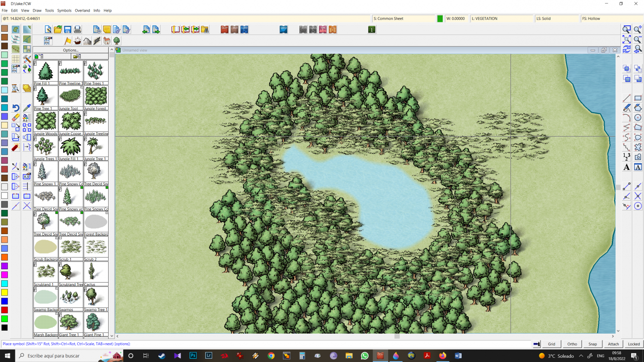Image resolution: width=644 pixels, height=362 pixels.
Task: Select the Text tool letter A icon
Action: (x=627, y=167)
